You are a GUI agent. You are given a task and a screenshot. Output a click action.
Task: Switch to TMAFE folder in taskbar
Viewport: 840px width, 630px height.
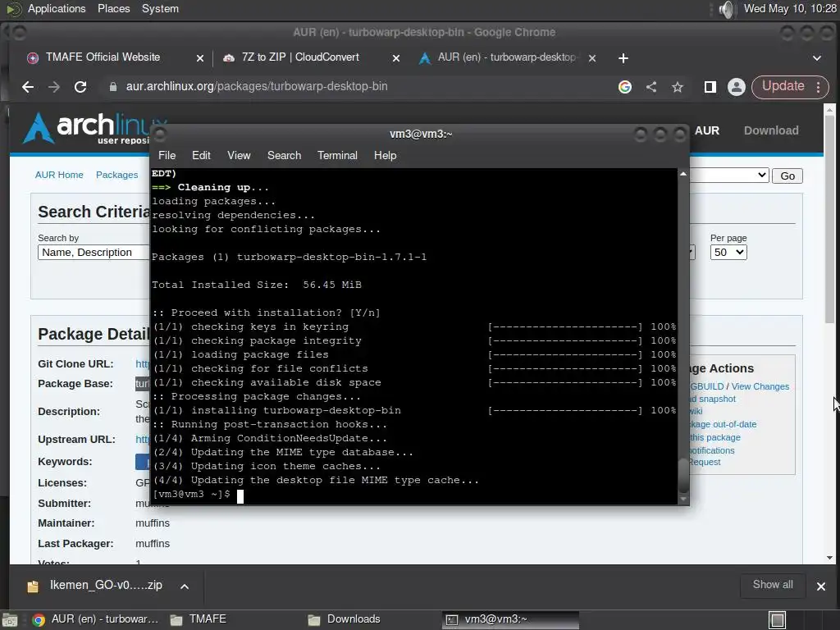tap(199, 619)
